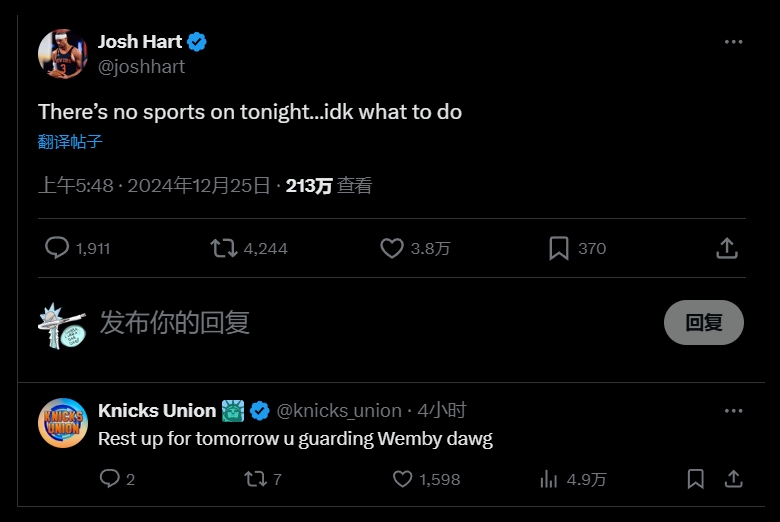Open the more options menu for Josh Hart's post
780x522 pixels.
pos(733,42)
